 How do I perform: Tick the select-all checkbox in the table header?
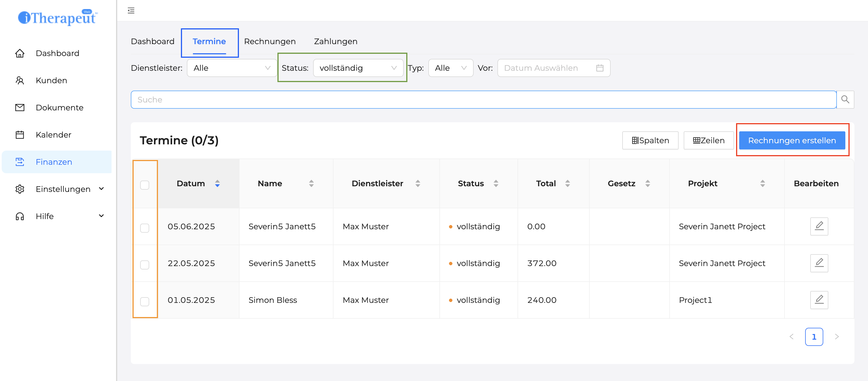(x=145, y=185)
